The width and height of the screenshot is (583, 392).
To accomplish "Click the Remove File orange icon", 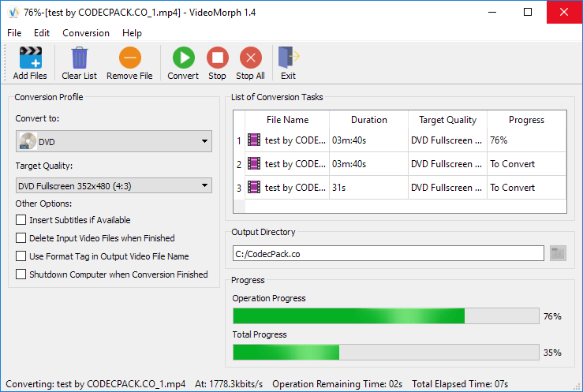I will pos(129,58).
